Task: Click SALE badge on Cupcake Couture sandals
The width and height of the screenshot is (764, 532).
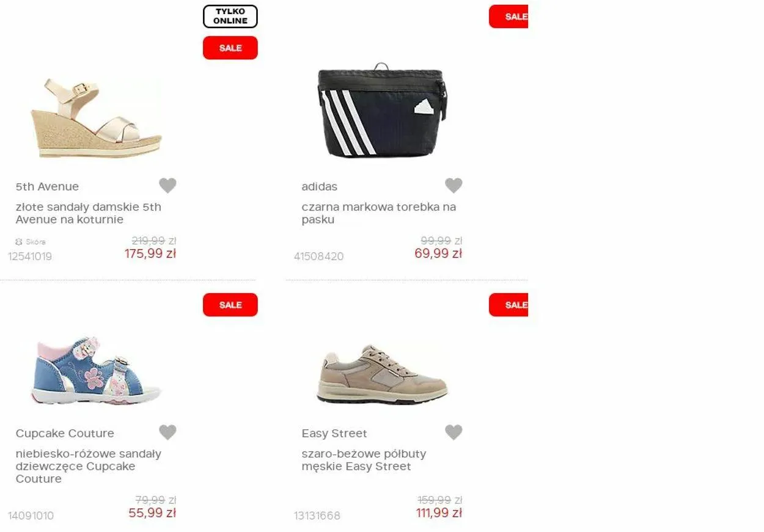Action: (x=230, y=305)
